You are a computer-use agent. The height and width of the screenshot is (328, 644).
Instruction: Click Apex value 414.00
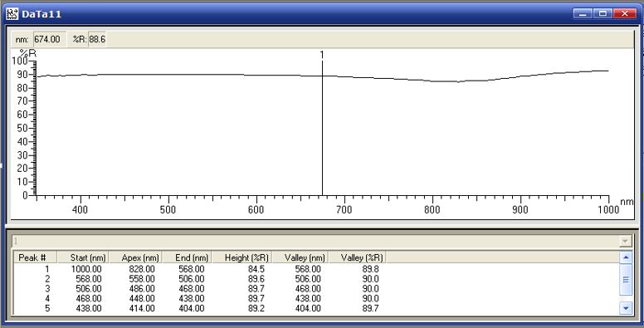click(142, 308)
